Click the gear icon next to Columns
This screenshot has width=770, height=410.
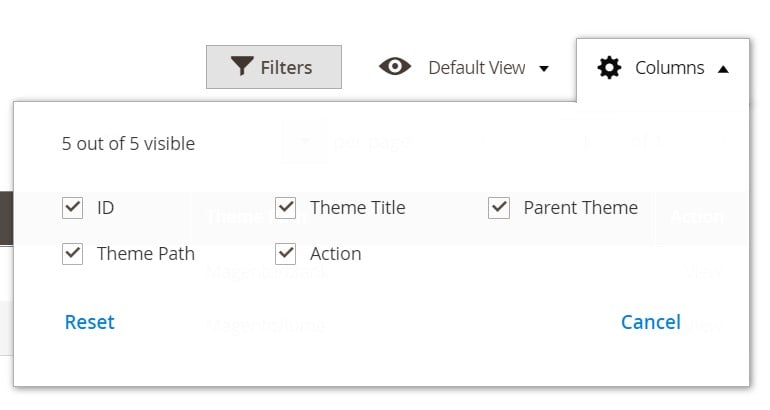609,67
